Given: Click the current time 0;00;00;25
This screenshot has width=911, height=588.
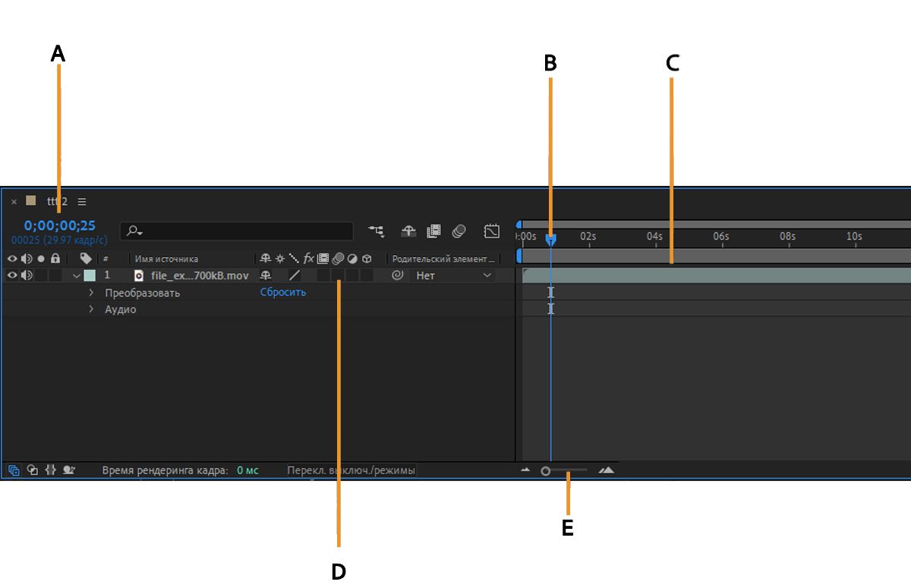Looking at the screenshot, I should (x=60, y=225).
